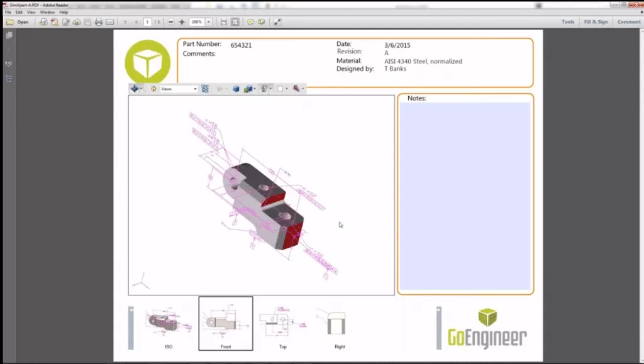
Task: Click the cloud save icon
Action: pos(76,22)
